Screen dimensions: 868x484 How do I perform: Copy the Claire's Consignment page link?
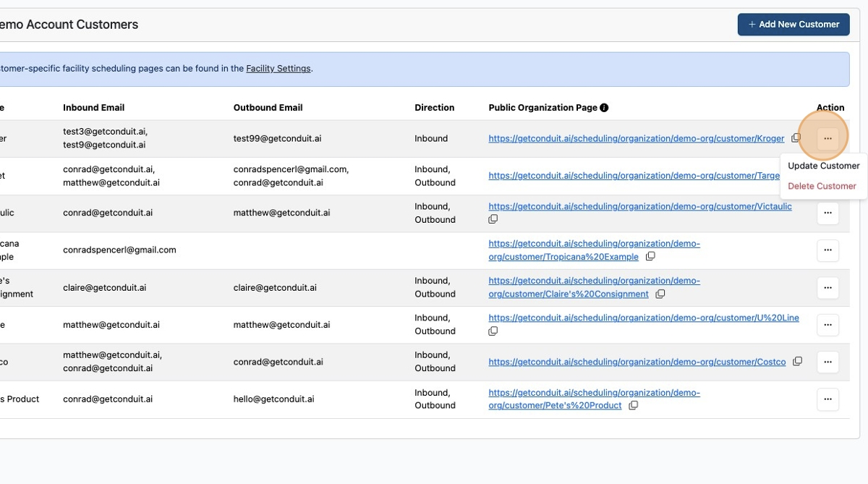click(x=660, y=294)
